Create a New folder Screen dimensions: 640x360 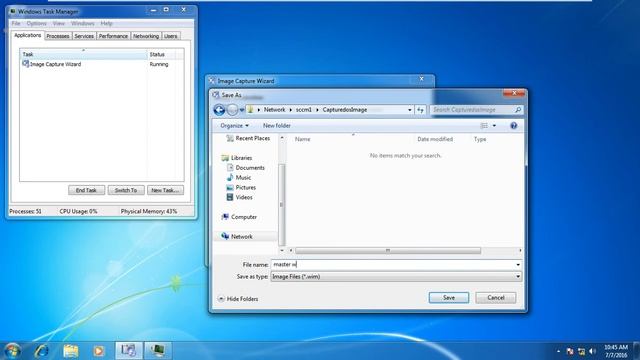point(277,126)
